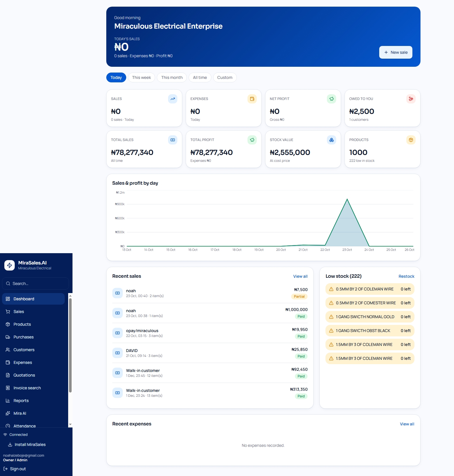
Task: Click the piggy bank icon in Net Profit card
Action: click(332, 99)
